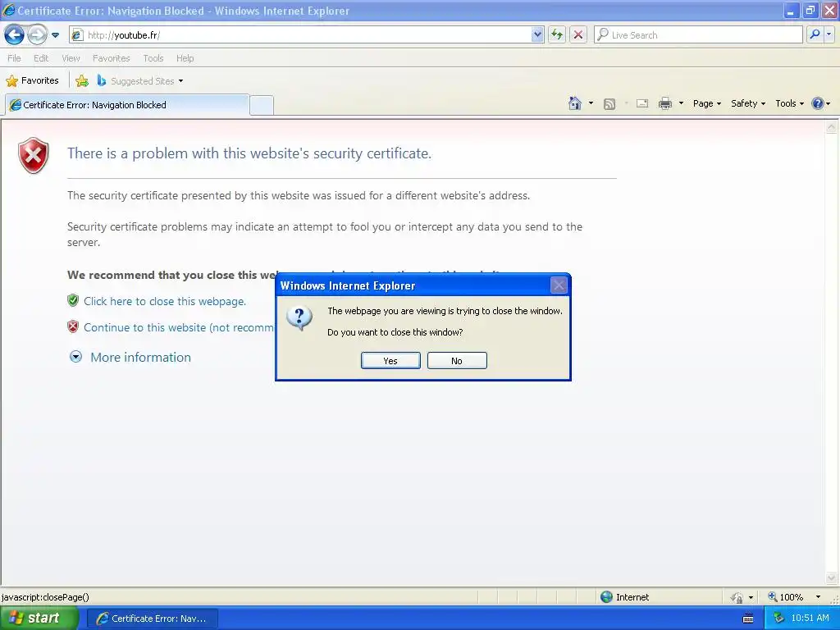This screenshot has width=840, height=630.
Task: Click the Favorites star button
Action: point(32,80)
